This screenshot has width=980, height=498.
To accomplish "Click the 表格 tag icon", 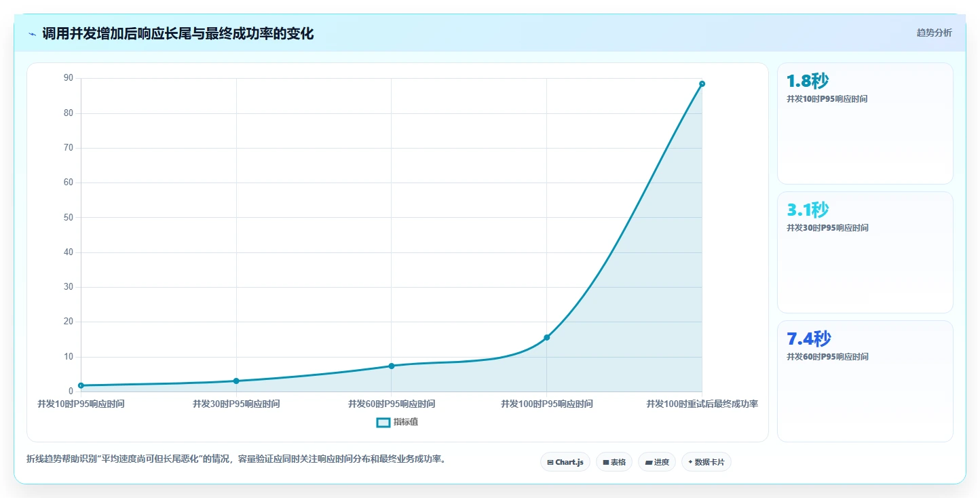I will [x=606, y=462].
